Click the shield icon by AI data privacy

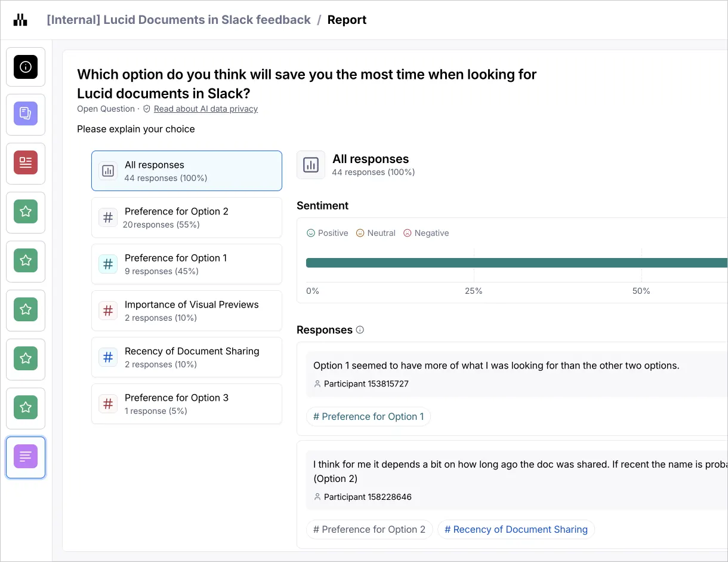point(147,109)
